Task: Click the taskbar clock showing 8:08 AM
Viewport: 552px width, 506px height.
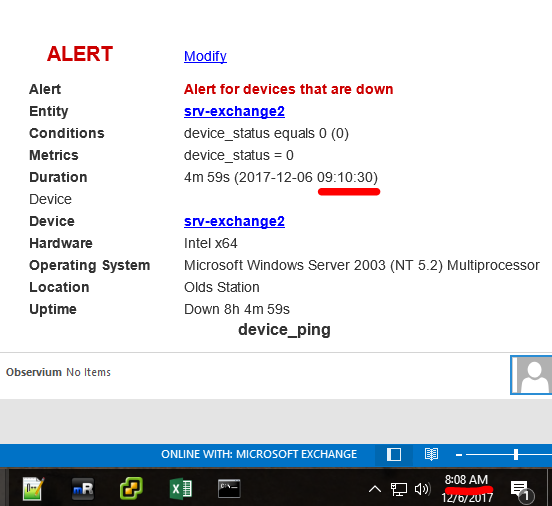Action: (x=467, y=489)
